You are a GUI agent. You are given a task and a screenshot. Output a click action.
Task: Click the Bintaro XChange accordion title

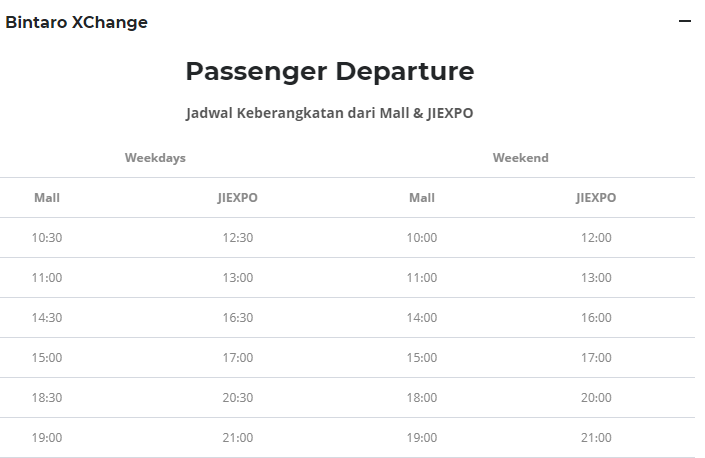point(76,22)
